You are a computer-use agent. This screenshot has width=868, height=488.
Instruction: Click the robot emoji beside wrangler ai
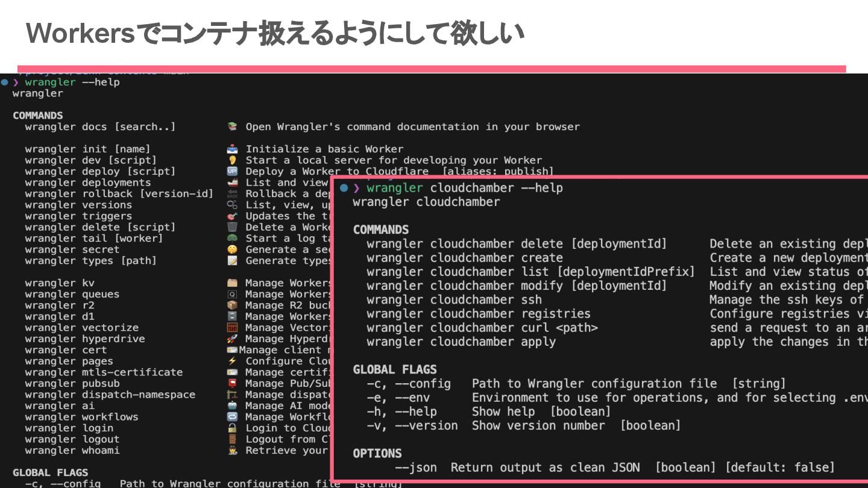(x=232, y=406)
